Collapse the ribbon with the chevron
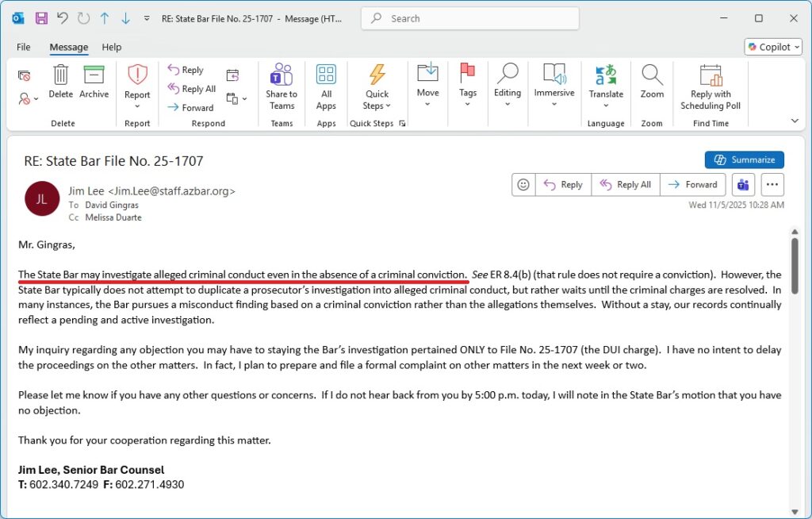The image size is (812, 519). coord(795,121)
